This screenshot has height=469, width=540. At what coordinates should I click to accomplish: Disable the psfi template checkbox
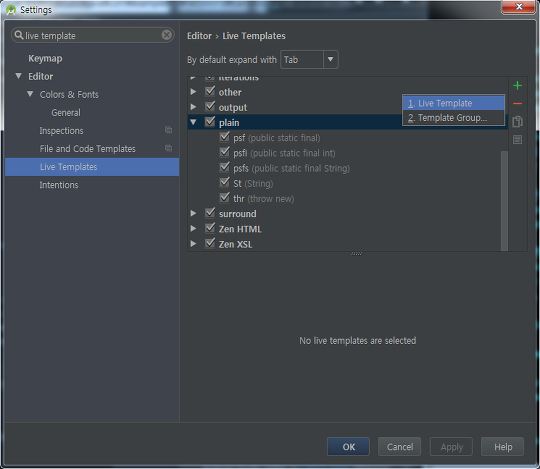point(225,152)
